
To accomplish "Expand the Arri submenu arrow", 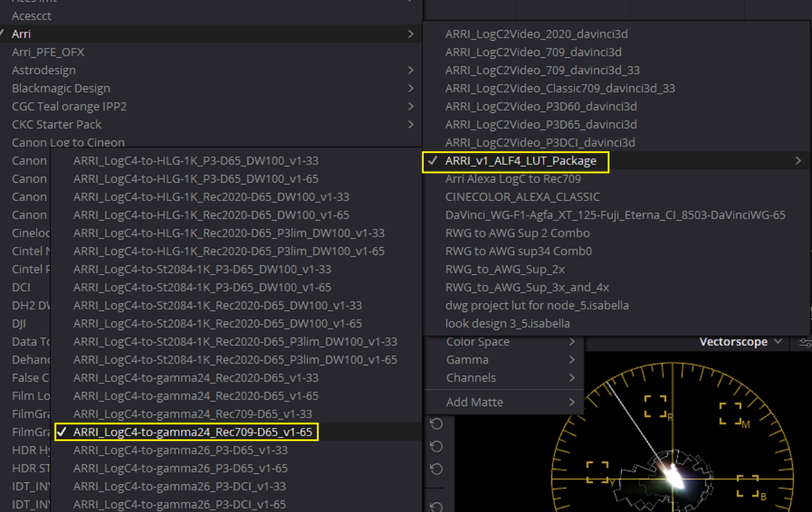I will click(x=410, y=34).
